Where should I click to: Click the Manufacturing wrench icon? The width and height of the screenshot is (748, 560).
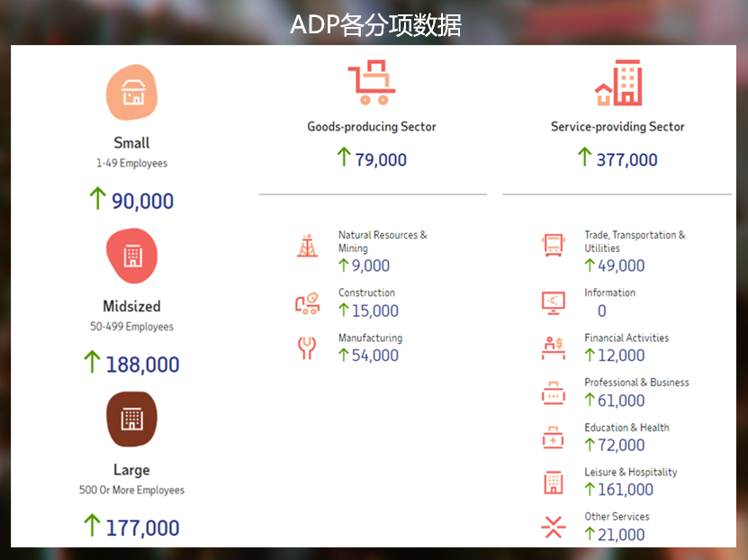[x=307, y=348]
